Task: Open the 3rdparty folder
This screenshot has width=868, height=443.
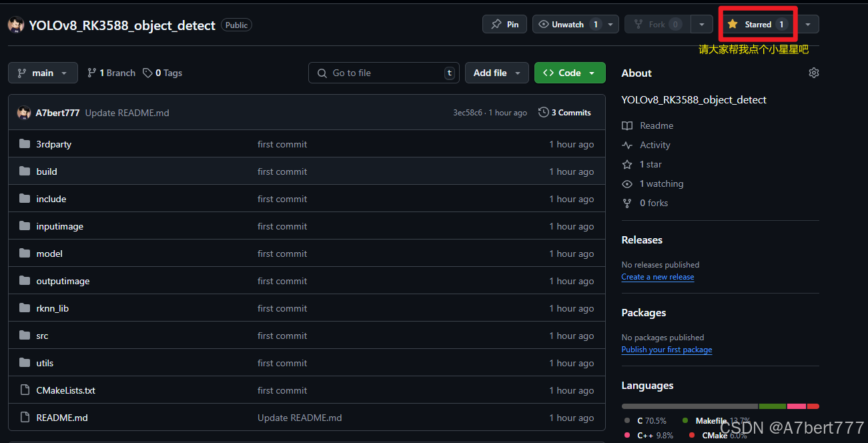Action: click(54, 144)
